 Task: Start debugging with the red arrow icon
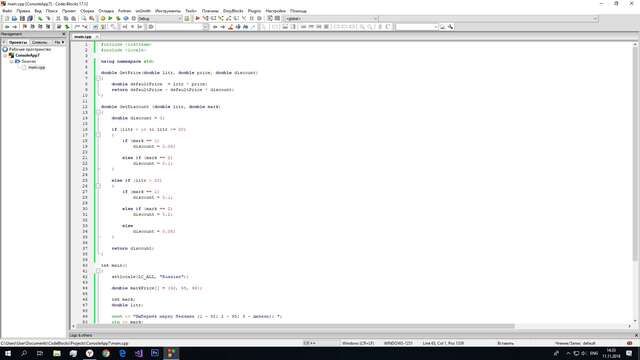click(x=198, y=18)
